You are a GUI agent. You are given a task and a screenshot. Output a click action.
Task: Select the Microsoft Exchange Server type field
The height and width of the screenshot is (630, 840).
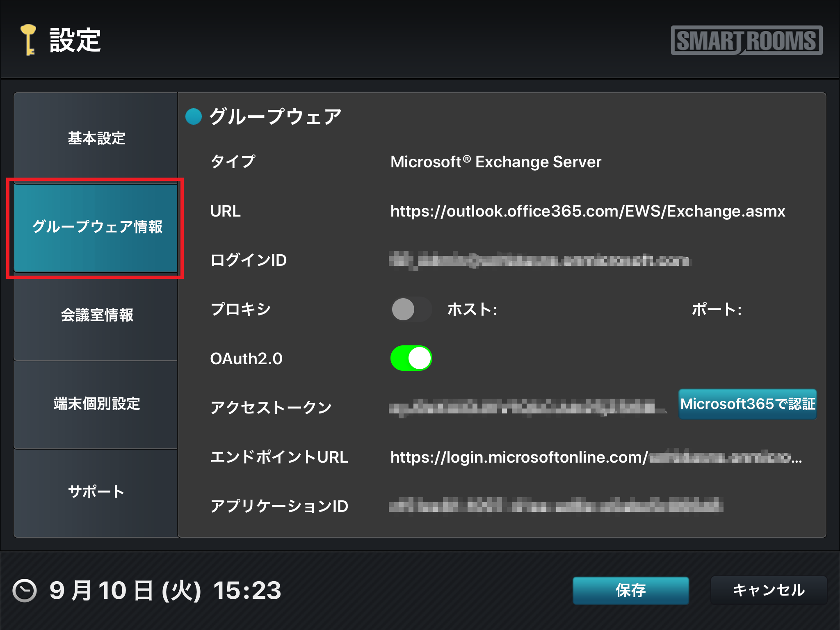(x=495, y=162)
